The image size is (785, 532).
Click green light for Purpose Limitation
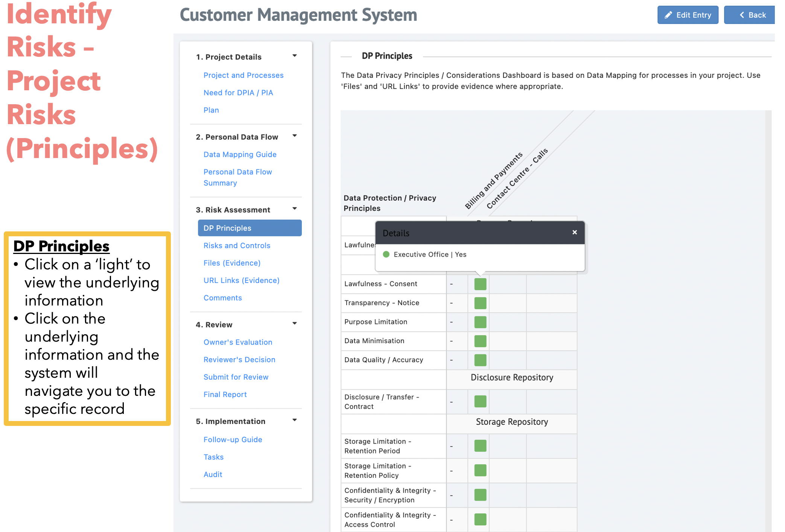click(x=480, y=322)
